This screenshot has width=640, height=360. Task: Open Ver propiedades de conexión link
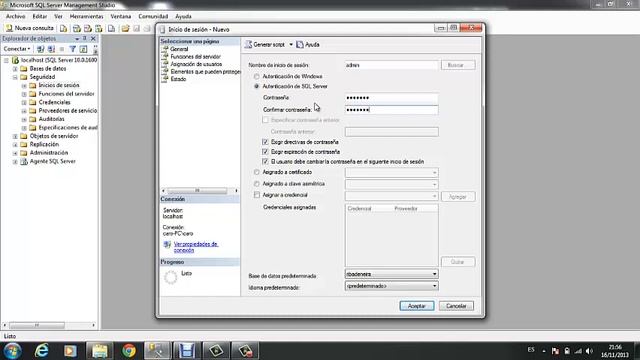(x=196, y=247)
